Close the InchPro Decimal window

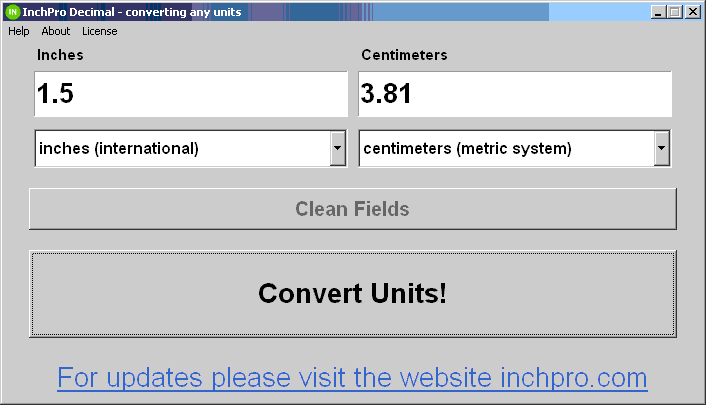[x=692, y=12]
